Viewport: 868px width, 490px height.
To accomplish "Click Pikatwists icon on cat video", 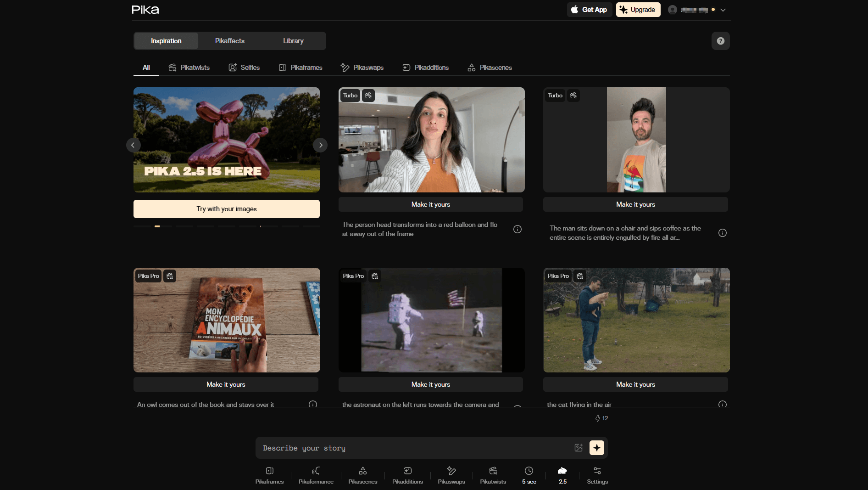I will [x=580, y=276].
